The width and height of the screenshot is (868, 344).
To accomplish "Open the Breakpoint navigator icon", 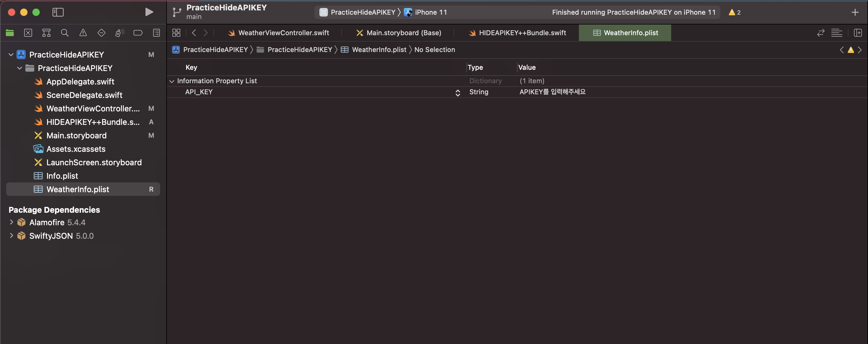I will (x=138, y=33).
